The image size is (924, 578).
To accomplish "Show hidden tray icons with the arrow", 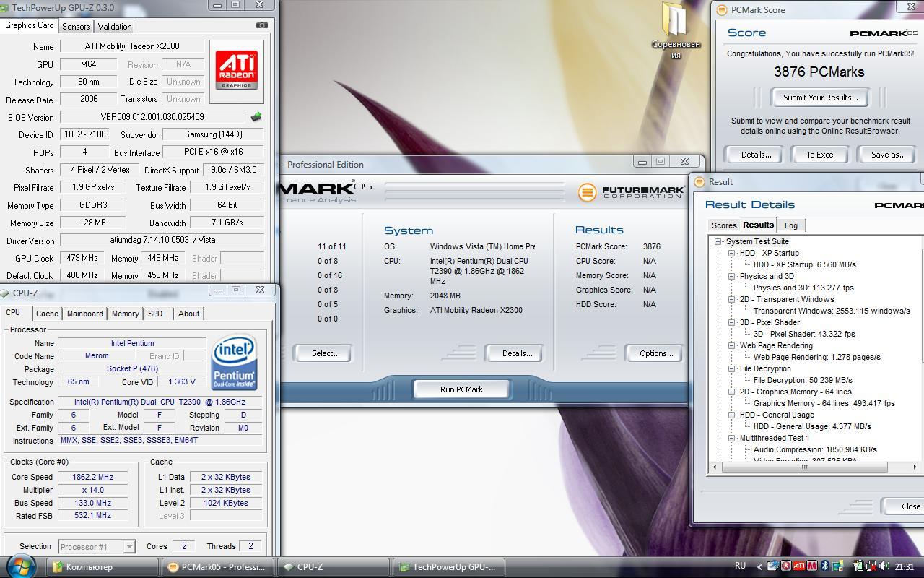I will pyautogui.click(x=759, y=567).
